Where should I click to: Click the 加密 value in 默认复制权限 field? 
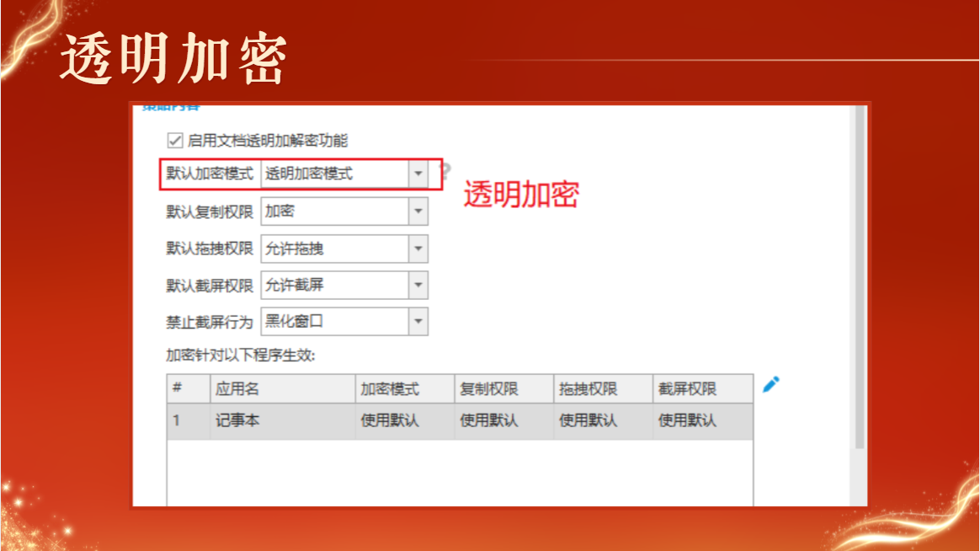coord(280,211)
